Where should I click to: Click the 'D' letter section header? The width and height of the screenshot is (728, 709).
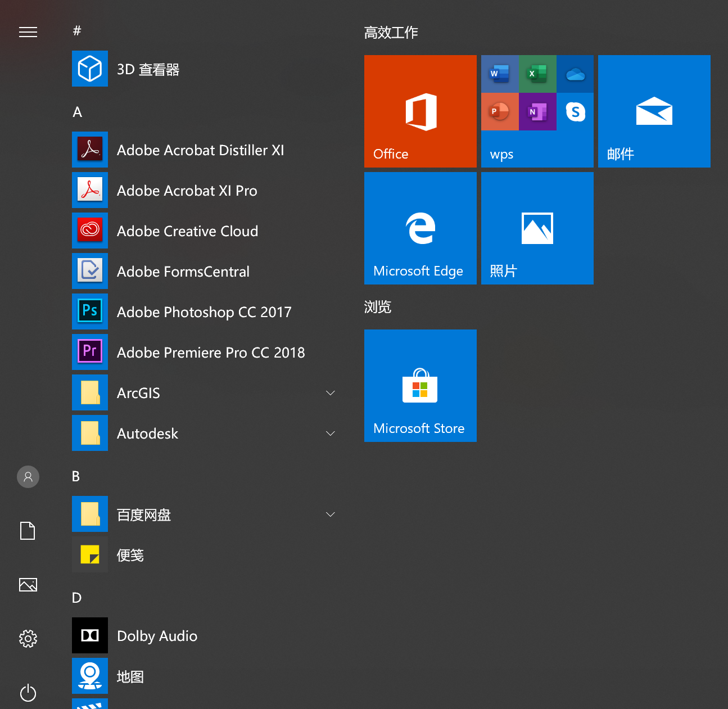coord(77,598)
